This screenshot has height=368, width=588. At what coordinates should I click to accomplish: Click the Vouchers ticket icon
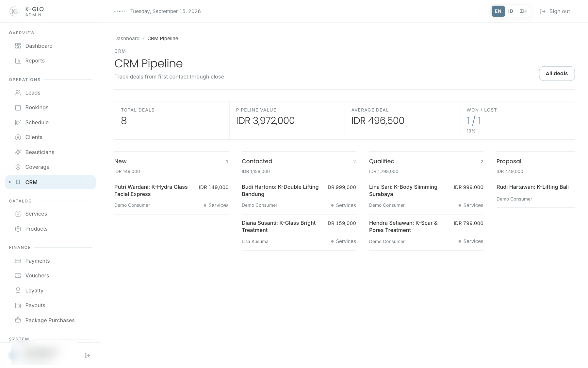click(x=18, y=276)
